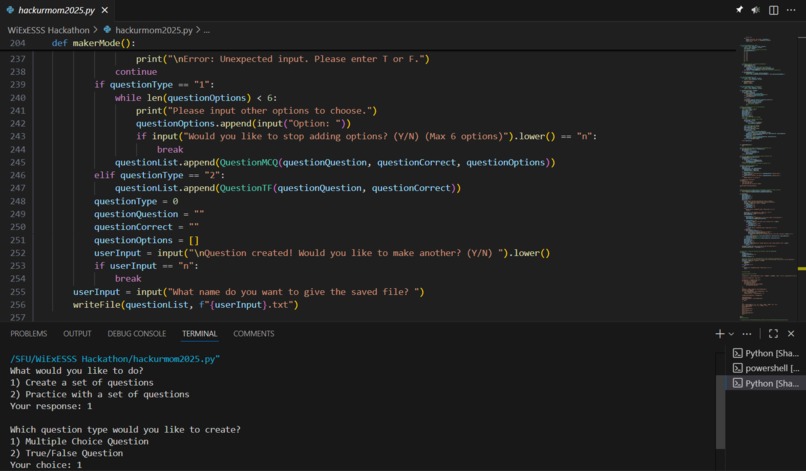Click the "Option: " string on line 242
The height and width of the screenshot is (471, 806).
[316, 123]
